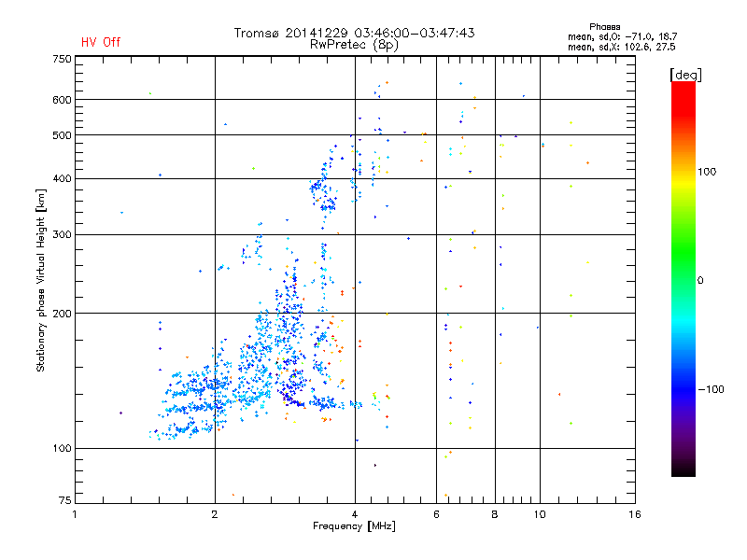Click the x-axis tick label '1'
747x560 pixels.
pyautogui.click(x=75, y=514)
